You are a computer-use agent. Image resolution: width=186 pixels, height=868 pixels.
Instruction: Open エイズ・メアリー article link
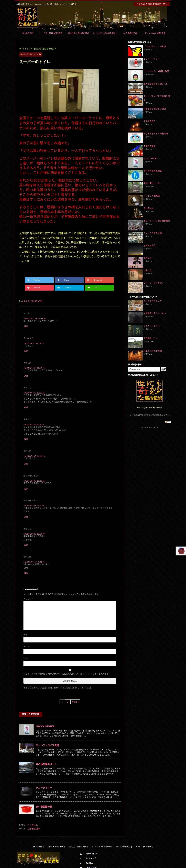(x=151, y=59)
